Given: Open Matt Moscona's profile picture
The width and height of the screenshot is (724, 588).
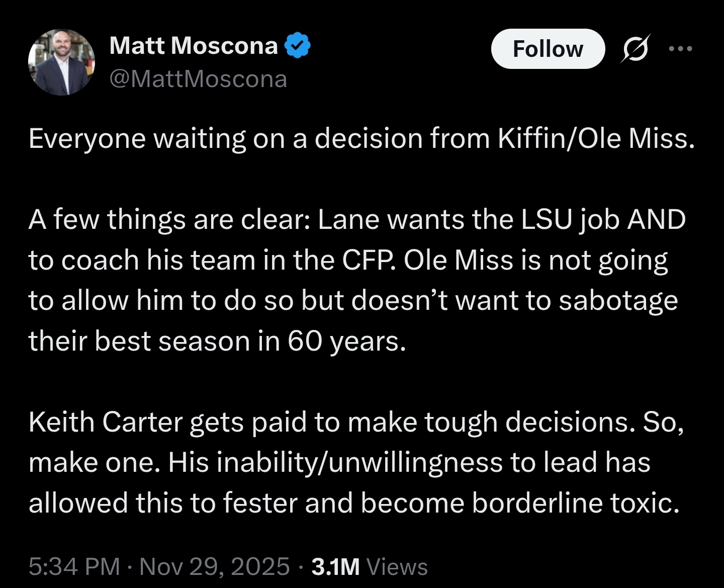Looking at the screenshot, I should (x=62, y=62).
